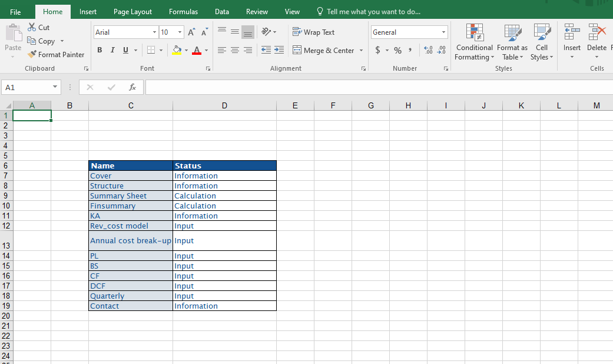The image size is (613, 364).
Task: Open Merge & Center dropdown arrow
Action: 361,50
